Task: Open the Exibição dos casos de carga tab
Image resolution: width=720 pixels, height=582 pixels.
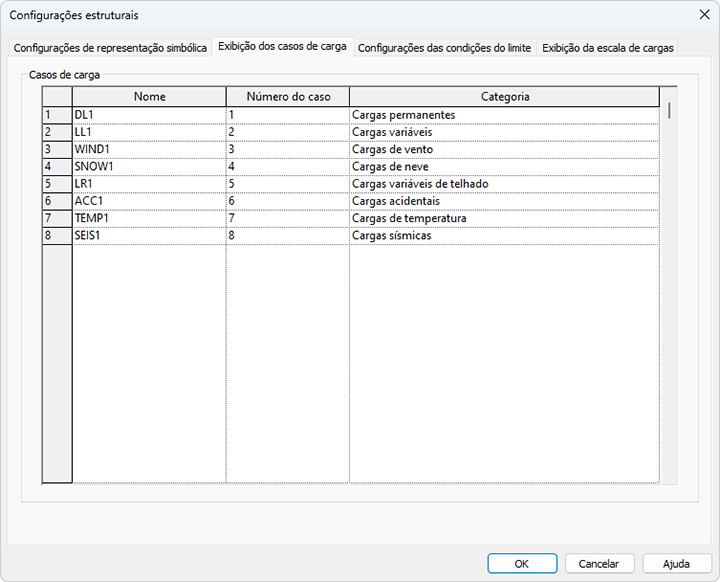Action: click(x=282, y=46)
